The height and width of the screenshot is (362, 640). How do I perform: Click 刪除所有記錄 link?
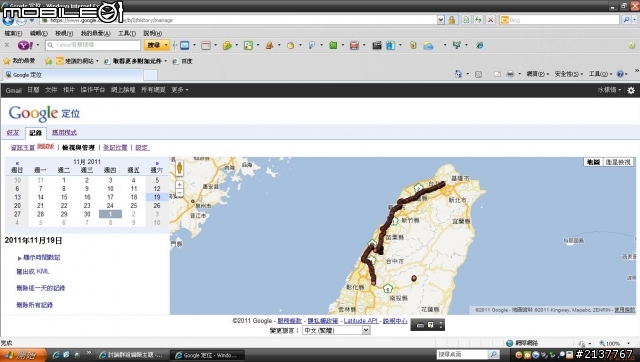coord(34,305)
